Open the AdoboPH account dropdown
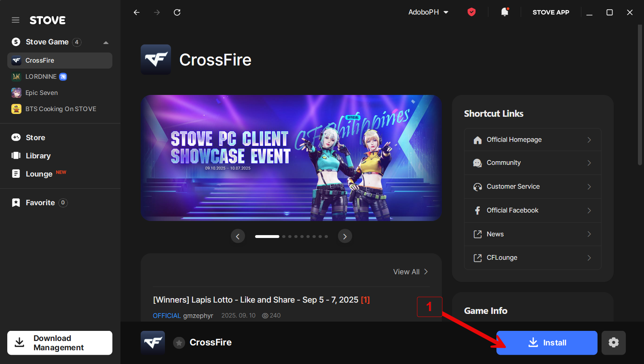Viewport: 644px width, 364px height. pyautogui.click(x=428, y=12)
